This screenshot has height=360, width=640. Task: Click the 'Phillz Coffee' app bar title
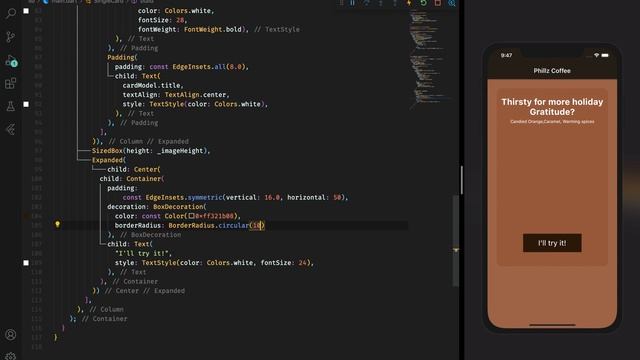tap(552, 71)
